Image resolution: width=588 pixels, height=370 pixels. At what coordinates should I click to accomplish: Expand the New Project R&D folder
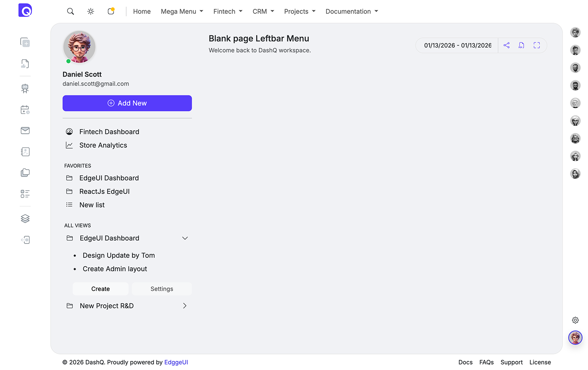(x=185, y=306)
